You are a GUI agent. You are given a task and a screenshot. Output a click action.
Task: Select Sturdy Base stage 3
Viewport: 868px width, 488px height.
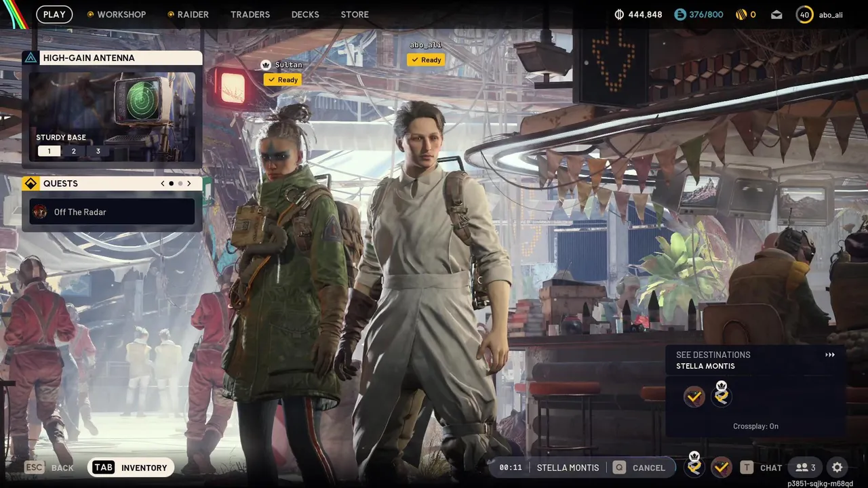98,151
